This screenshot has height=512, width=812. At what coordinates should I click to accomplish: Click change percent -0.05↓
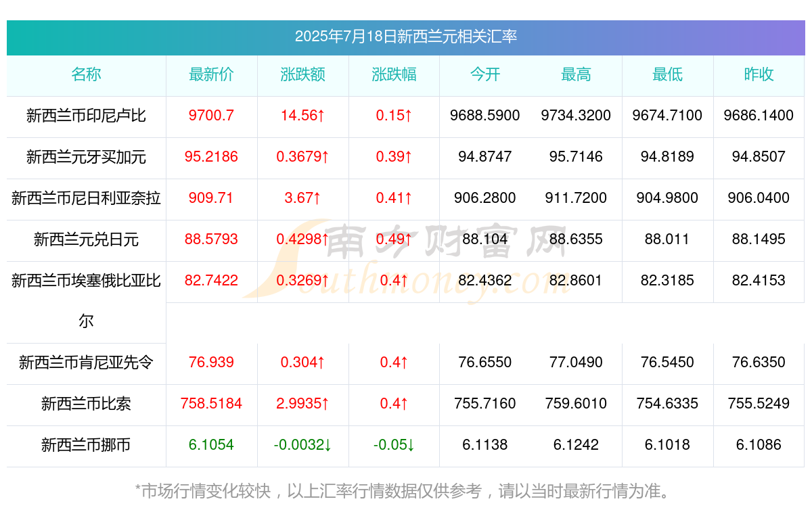click(394, 445)
